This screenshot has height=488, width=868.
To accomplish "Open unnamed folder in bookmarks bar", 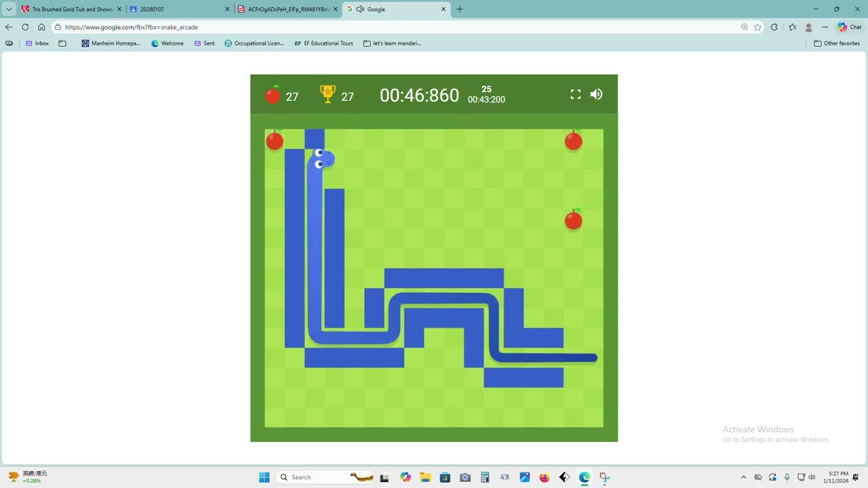I will pyautogui.click(x=62, y=43).
